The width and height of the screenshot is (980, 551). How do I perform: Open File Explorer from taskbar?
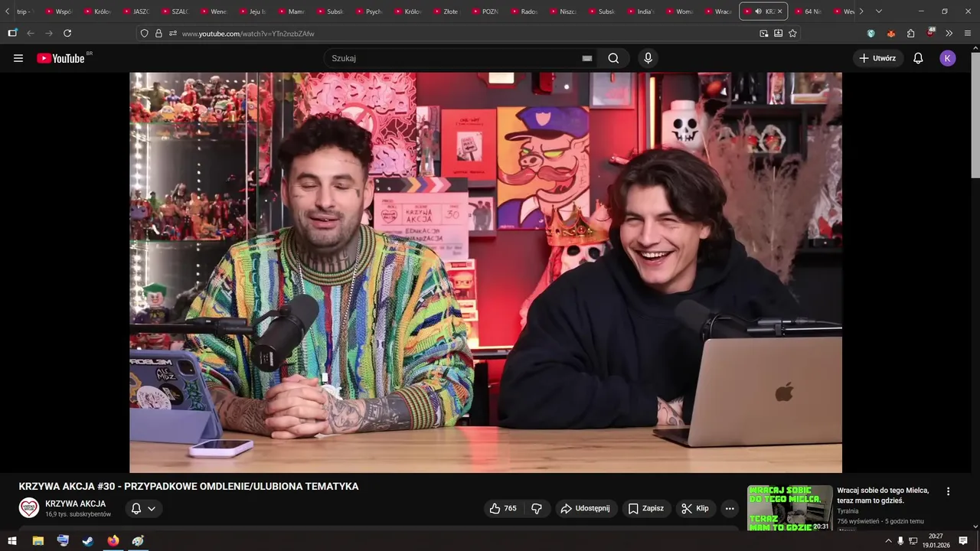(x=38, y=541)
